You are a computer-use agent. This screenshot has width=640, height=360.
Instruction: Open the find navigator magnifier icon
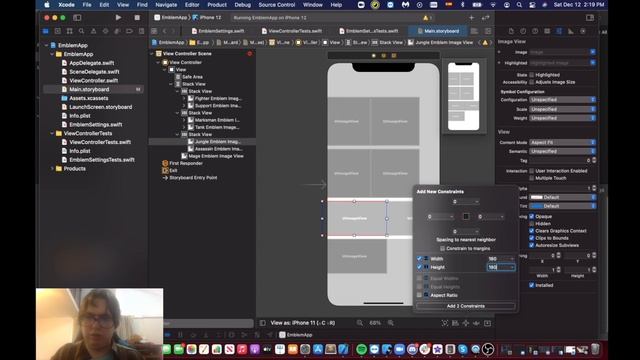[81, 31]
